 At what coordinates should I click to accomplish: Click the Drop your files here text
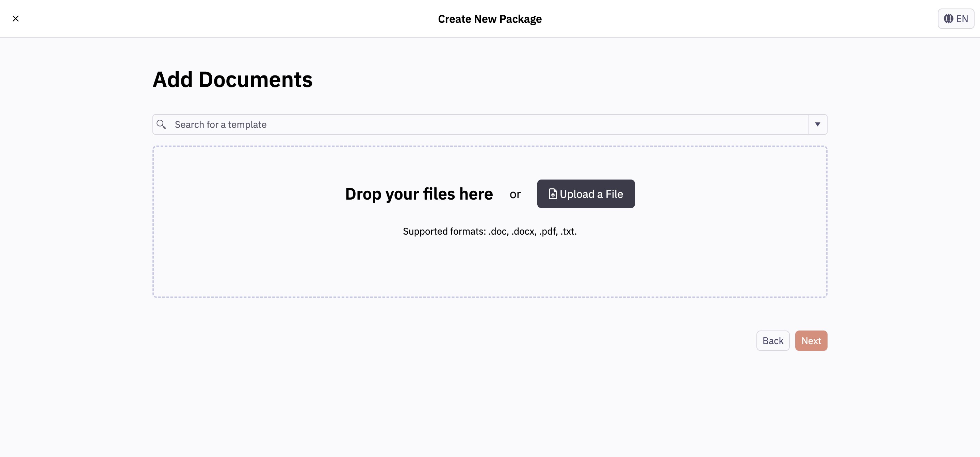click(x=419, y=194)
